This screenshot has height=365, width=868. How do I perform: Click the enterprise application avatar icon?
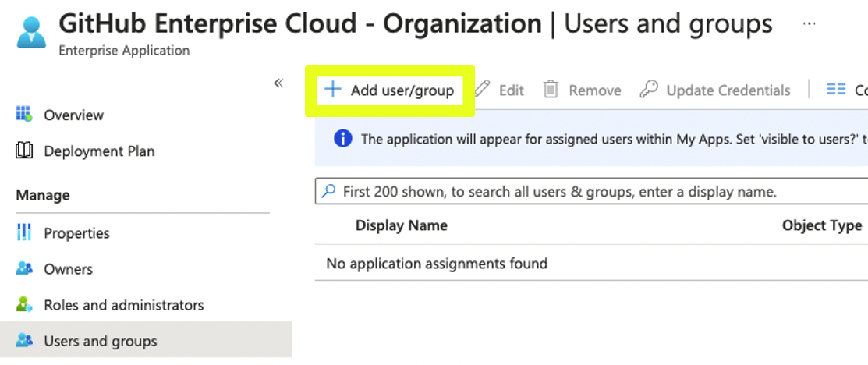click(31, 32)
